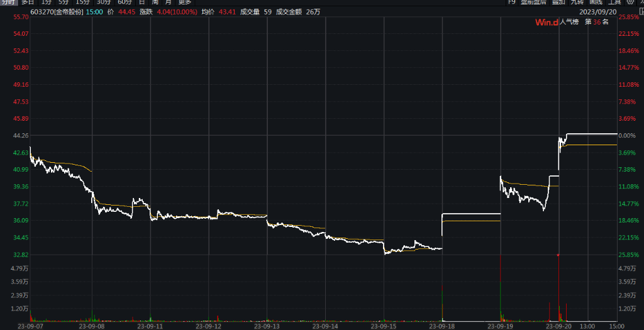Screen dimensions: 644x330
Task: Switch to 日 daily chart
Action: pyautogui.click(x=142, y=3)
